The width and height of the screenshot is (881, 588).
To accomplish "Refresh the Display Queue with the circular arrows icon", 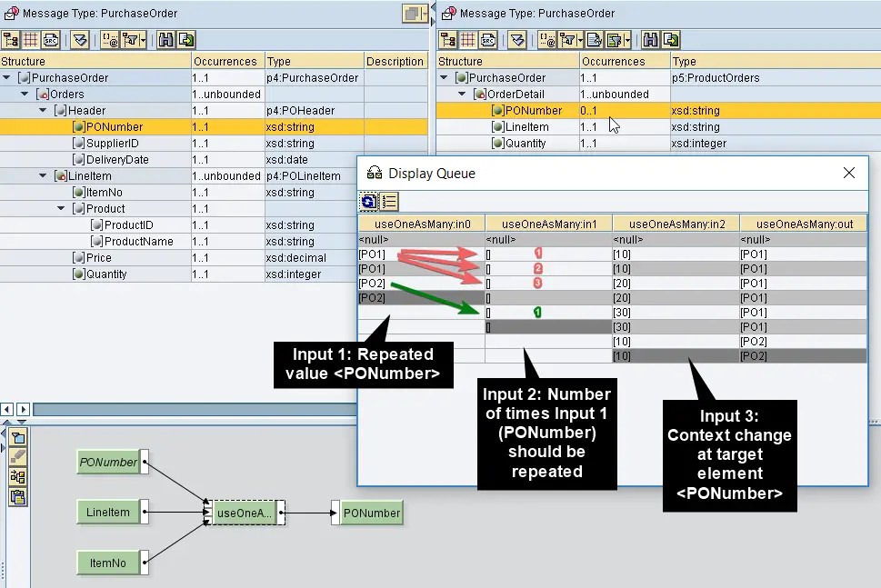I will click(369, 202).
